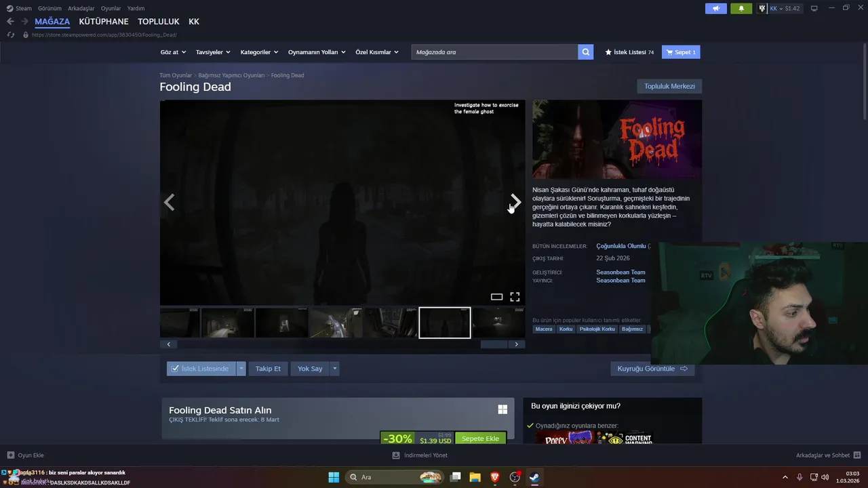The width and height of the screenshot is (868, 488).
Task: Expand Tavsiyeler dropdown
Action: point(213,52)
